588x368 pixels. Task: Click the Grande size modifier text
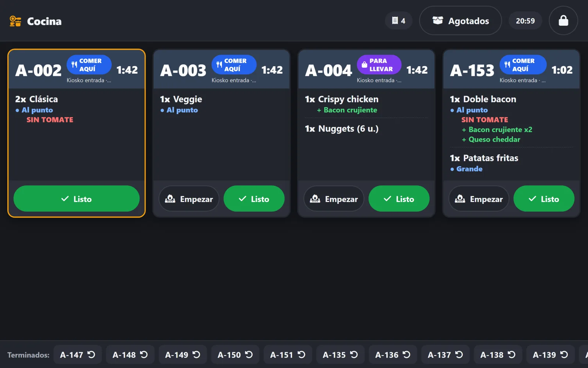click(469, 169)
